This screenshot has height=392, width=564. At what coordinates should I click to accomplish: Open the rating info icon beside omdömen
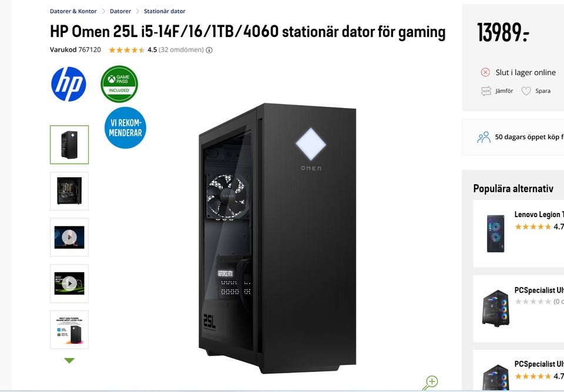click(209, 50)
